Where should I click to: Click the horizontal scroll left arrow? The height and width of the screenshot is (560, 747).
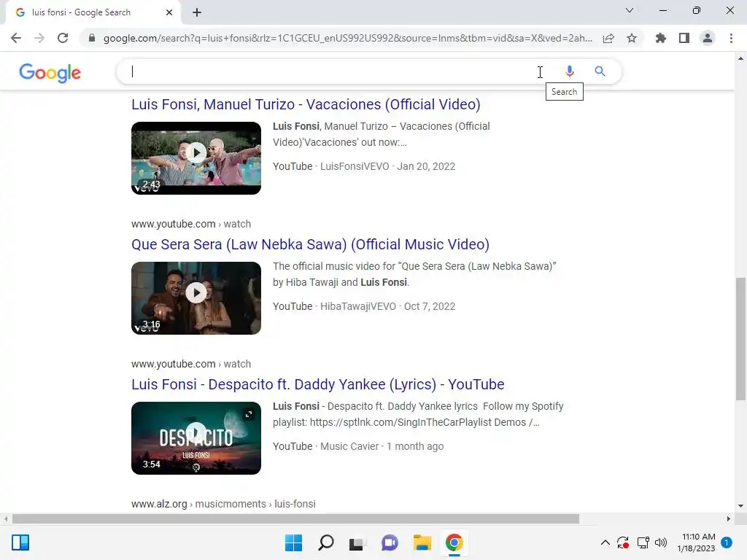pos(5,518)
